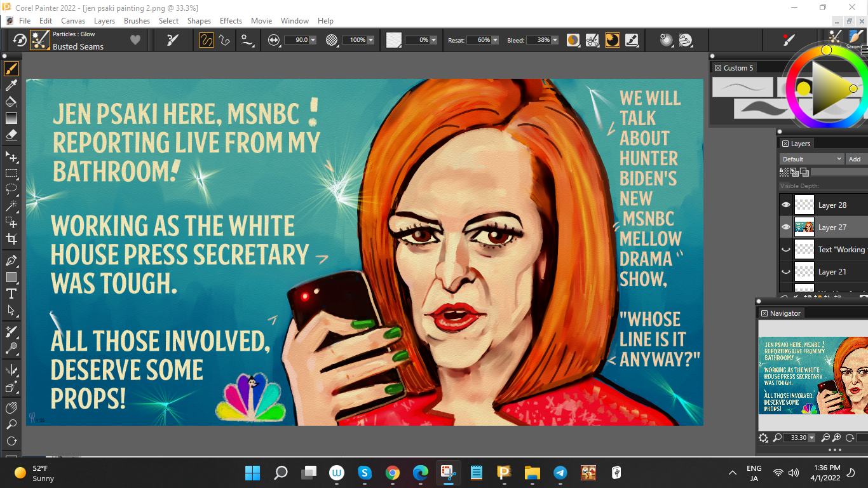Open the align to path options
The width and height of the screenshot is (868, 488).
tap(247, 40)
